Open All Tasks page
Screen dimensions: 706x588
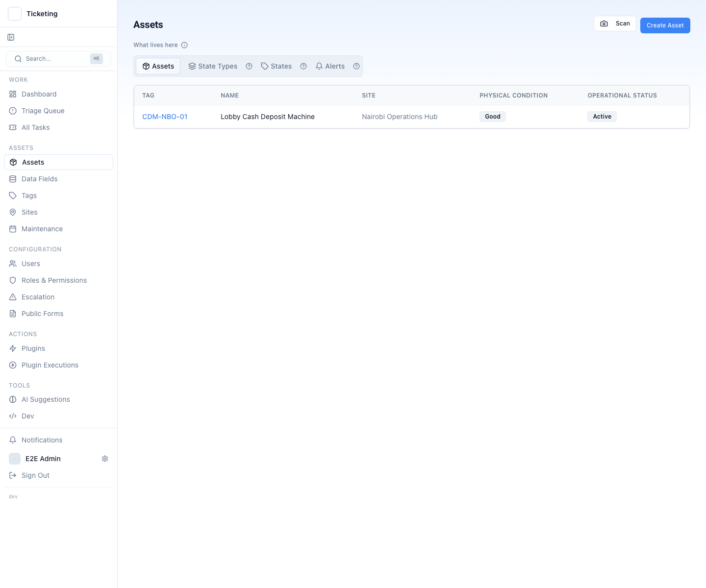click(58, 127)
